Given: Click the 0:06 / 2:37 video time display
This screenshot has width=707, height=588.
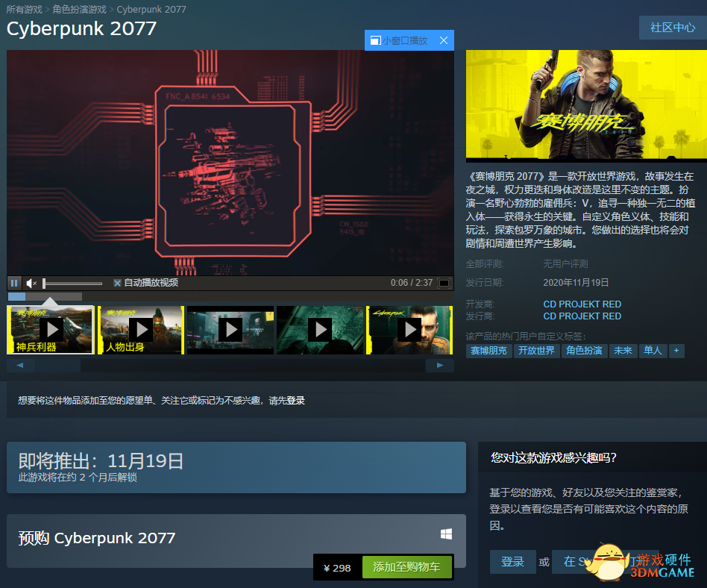Looking at the screenshot, I should point(412,283).
